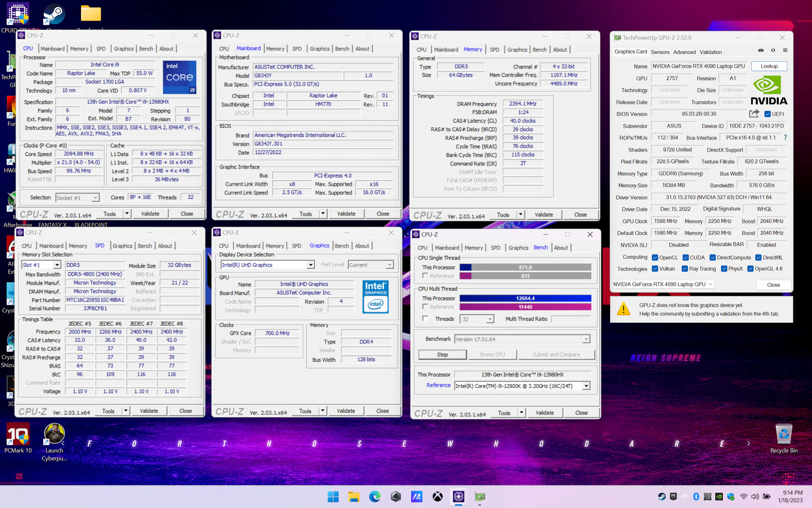Image resolution: width=812 pixels, height=508 pixels.
Task: Click the Stop button in Bench window
Action: 442,354
